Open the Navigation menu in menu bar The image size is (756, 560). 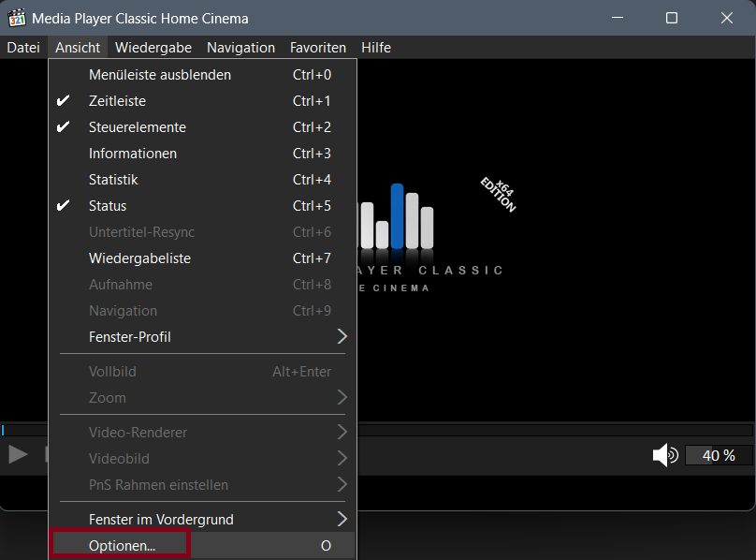point(240,48)
